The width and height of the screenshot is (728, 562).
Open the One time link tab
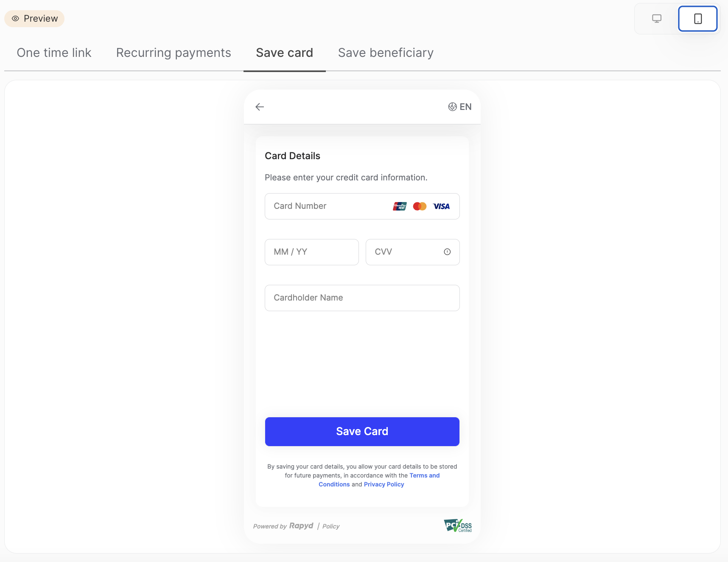[x=54, y=53]
